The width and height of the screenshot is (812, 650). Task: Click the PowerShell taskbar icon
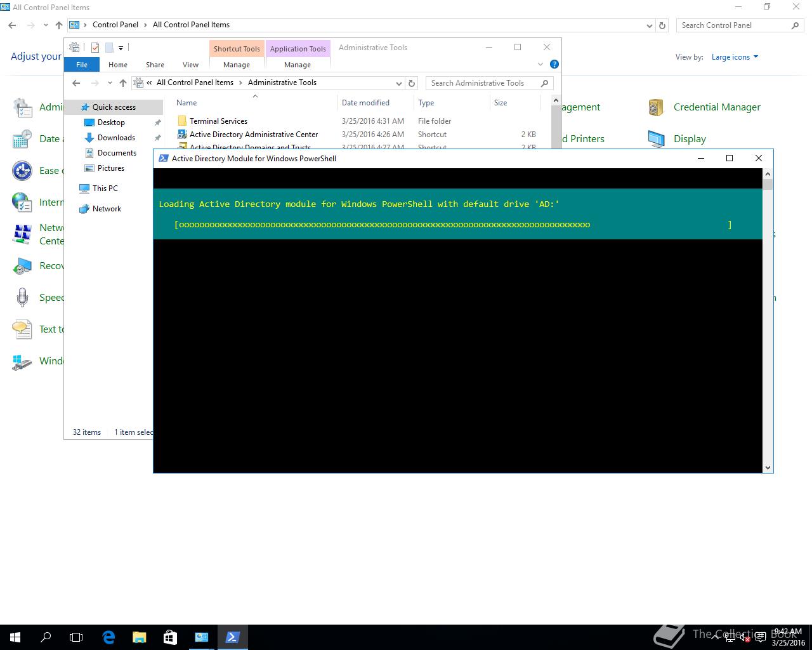pyautogui.click(x=232, y=637)
